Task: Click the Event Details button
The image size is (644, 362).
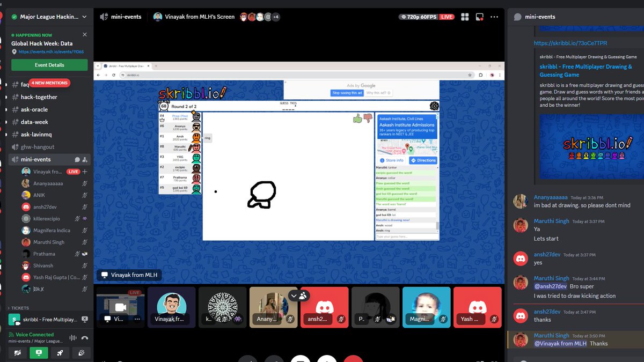Action: [x=49, y=65]
